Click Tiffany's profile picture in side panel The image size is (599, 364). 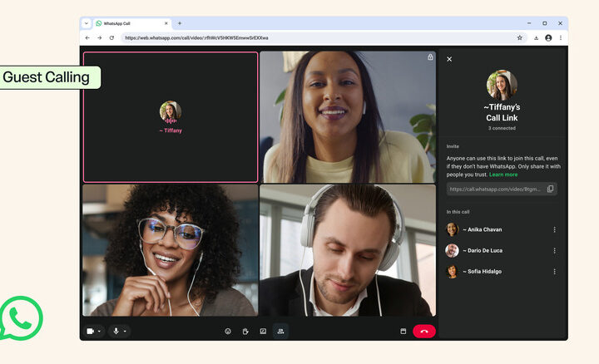(502, 85)
